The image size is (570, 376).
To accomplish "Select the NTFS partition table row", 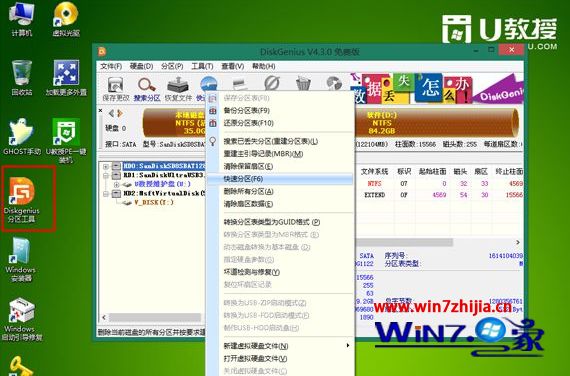I will click(439, 184).
